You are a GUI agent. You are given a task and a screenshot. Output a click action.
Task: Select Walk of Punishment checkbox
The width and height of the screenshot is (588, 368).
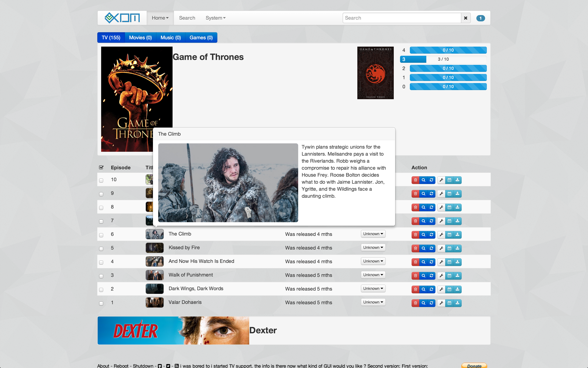coord(101,276)
